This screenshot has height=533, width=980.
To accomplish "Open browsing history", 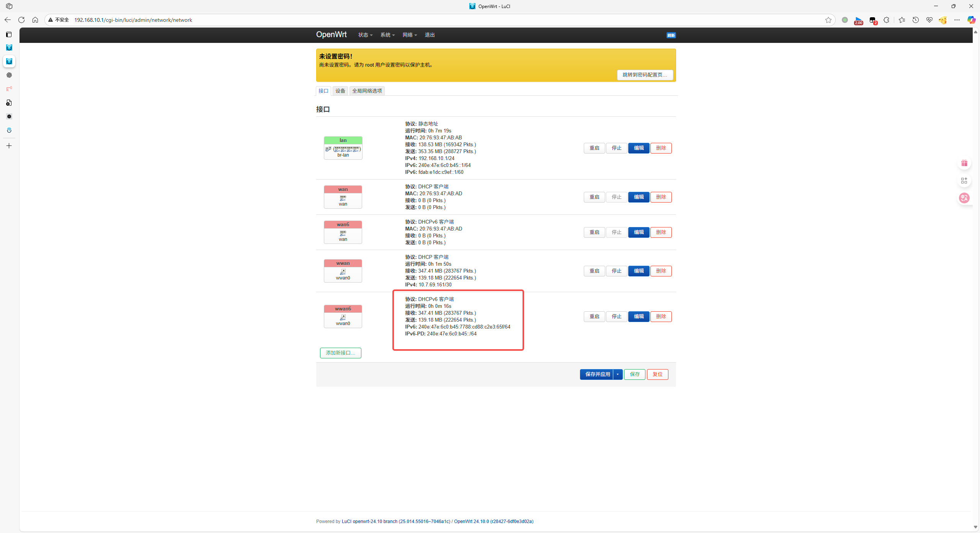I will (916, 20).
